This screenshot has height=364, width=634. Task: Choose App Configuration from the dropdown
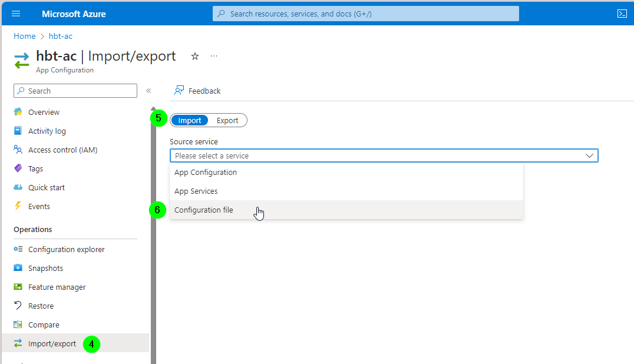pos(346,172)
